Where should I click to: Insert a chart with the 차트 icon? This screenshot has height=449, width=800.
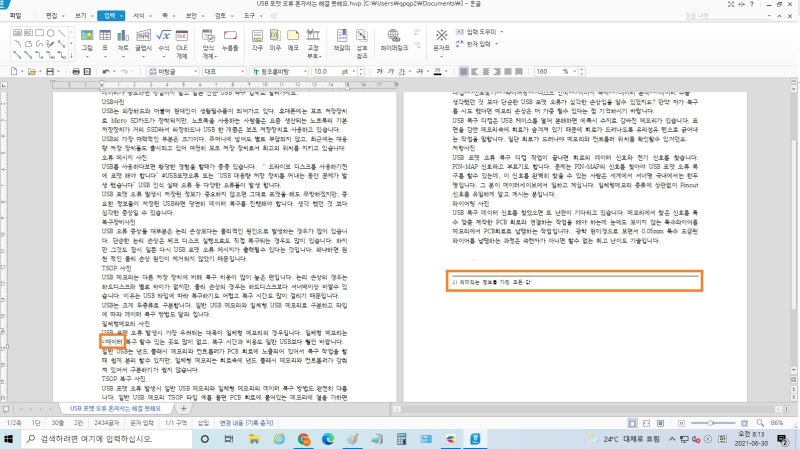point(123,40)
